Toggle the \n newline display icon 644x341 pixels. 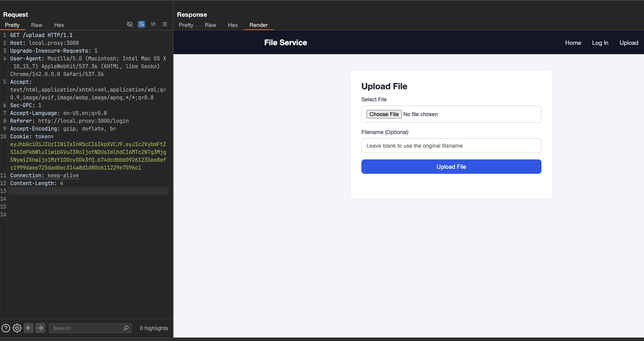coord(153,24)
